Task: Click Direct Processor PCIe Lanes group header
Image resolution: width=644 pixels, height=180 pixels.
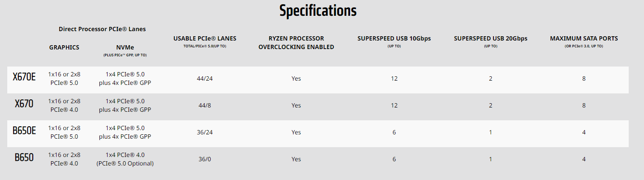Action: point(102,29)
